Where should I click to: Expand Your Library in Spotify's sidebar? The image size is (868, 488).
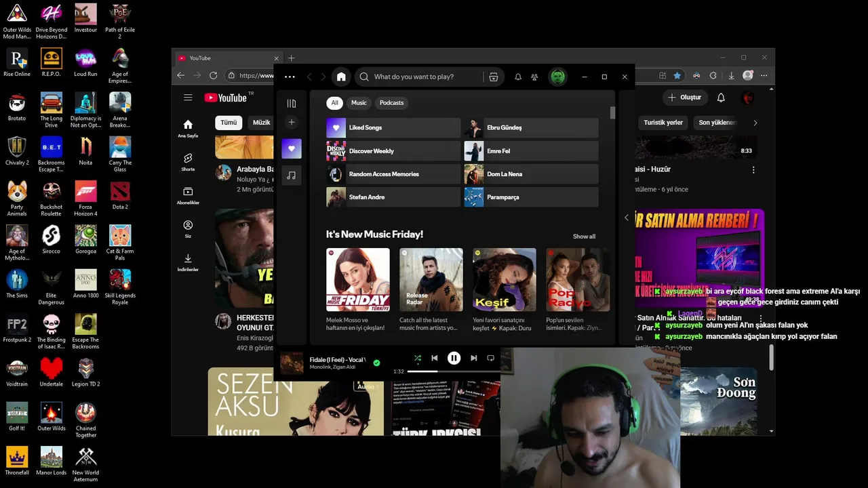tap(292, 104)
